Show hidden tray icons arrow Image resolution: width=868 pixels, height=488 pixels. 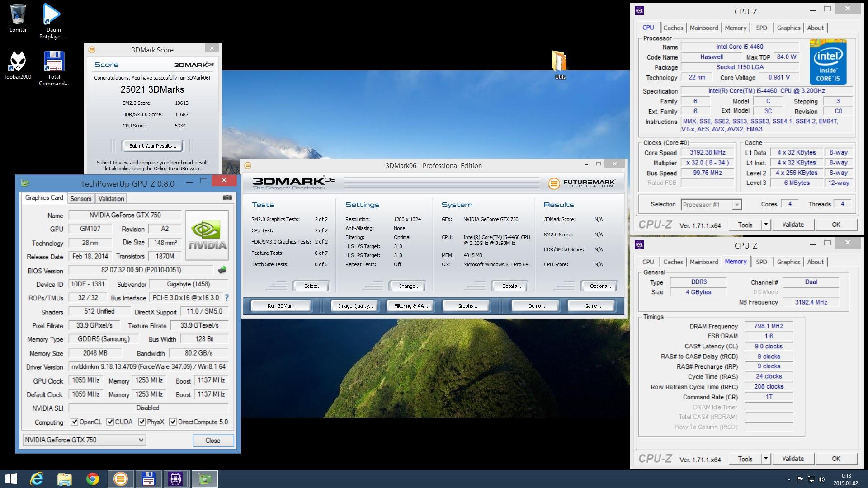(789, 479)
